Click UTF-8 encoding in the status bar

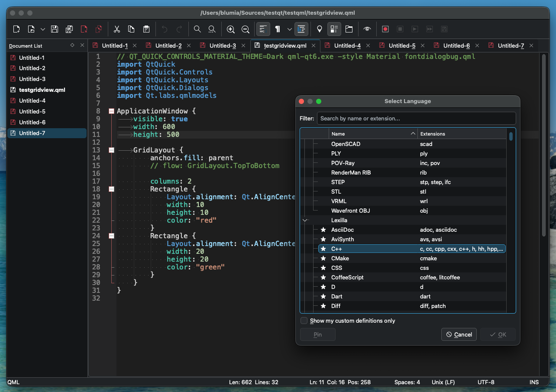pos(486,382)
